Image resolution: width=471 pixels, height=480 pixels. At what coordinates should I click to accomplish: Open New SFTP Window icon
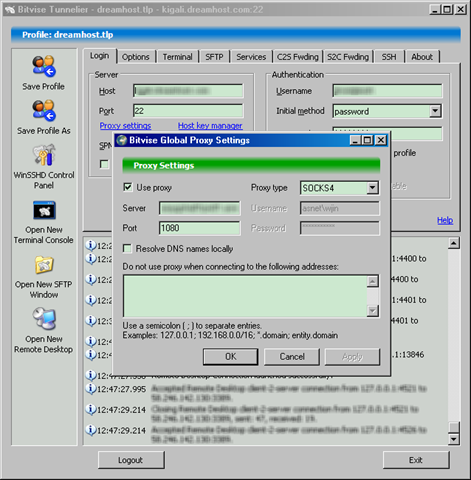click(x=44, y=265)
